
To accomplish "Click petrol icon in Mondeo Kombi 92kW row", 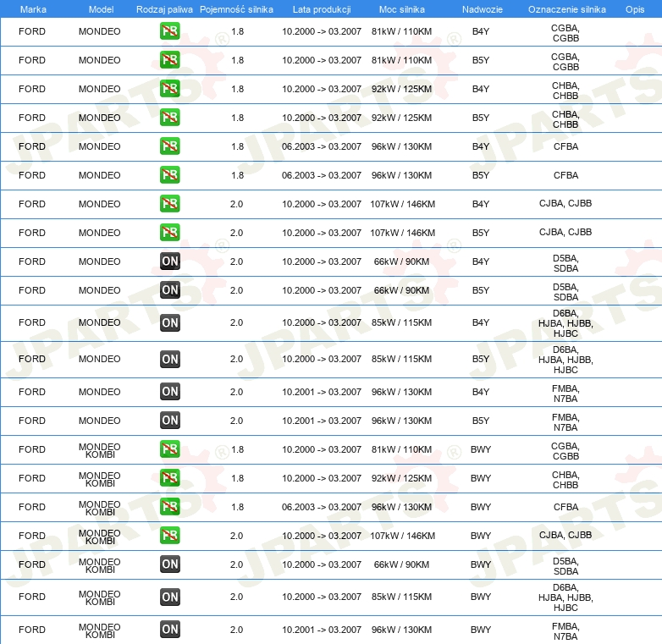I will (x=169, y=478).
